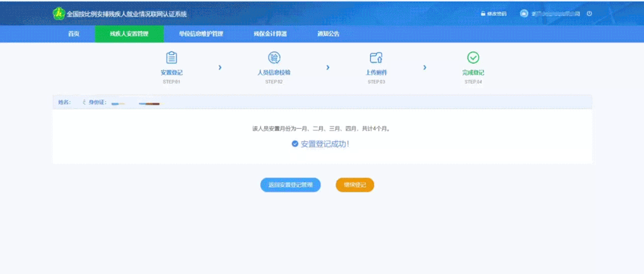Click the chevron after 人员信息校验 step
644x274 pixels.
point(327,67)
